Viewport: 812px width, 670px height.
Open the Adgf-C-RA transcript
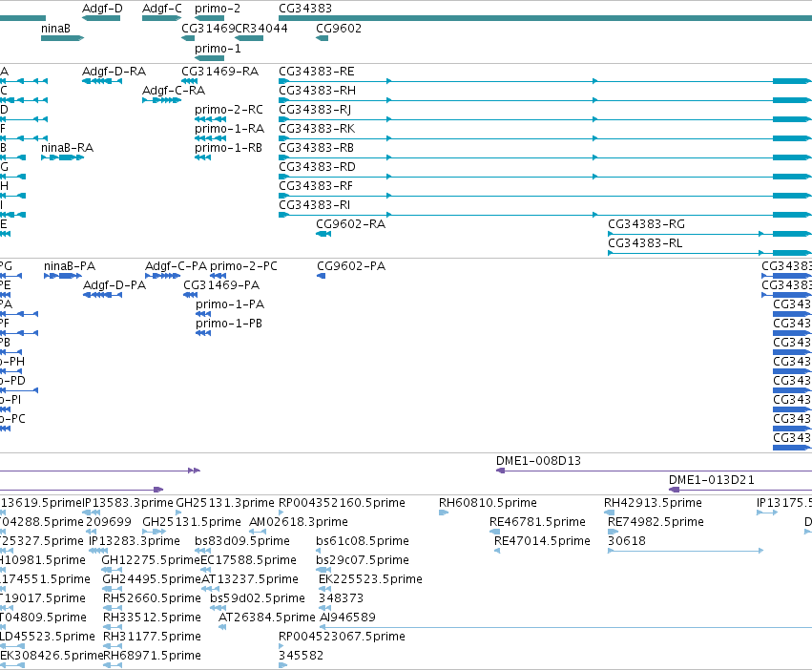(174, 91)
